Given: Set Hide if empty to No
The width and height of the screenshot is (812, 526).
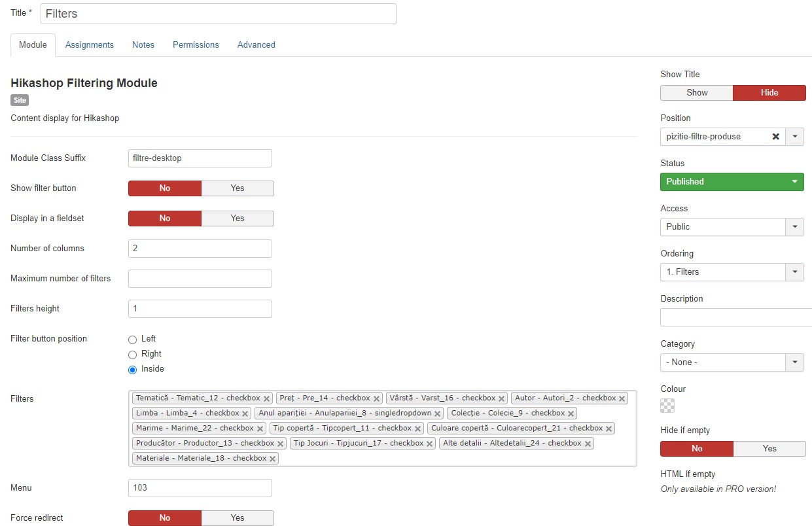Looking at the screenshot, I should 697,448.
